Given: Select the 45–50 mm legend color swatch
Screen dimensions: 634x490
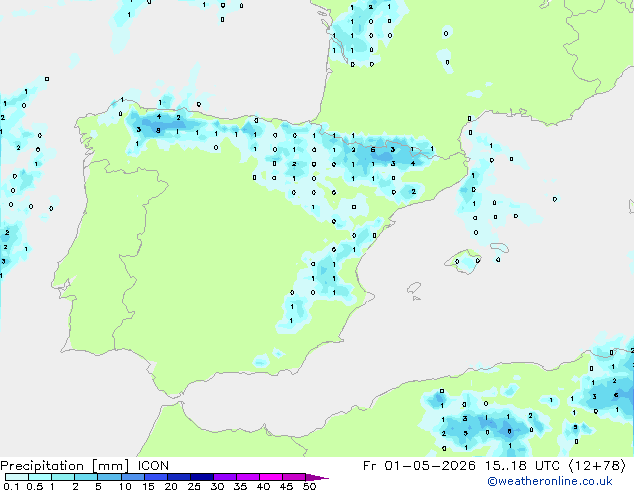Looking at the screenshot, I should tap(293, 477).
